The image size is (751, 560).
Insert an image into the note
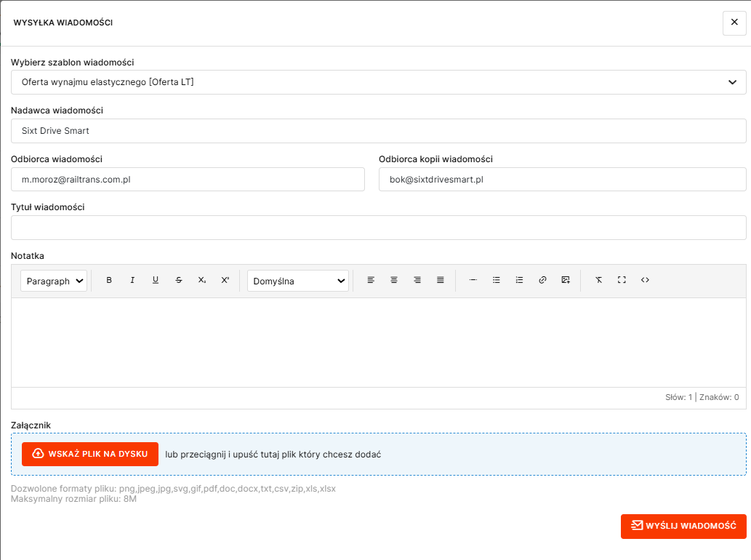tap(566, 280)
